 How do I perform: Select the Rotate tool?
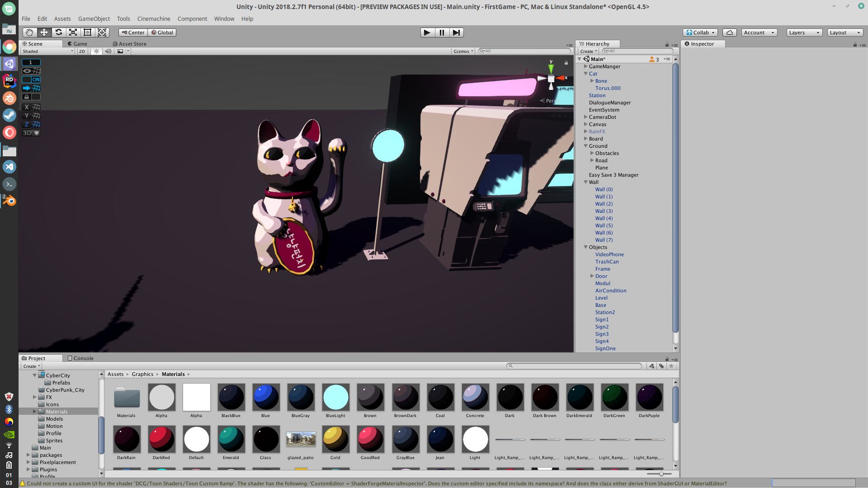tap(58, 33)
